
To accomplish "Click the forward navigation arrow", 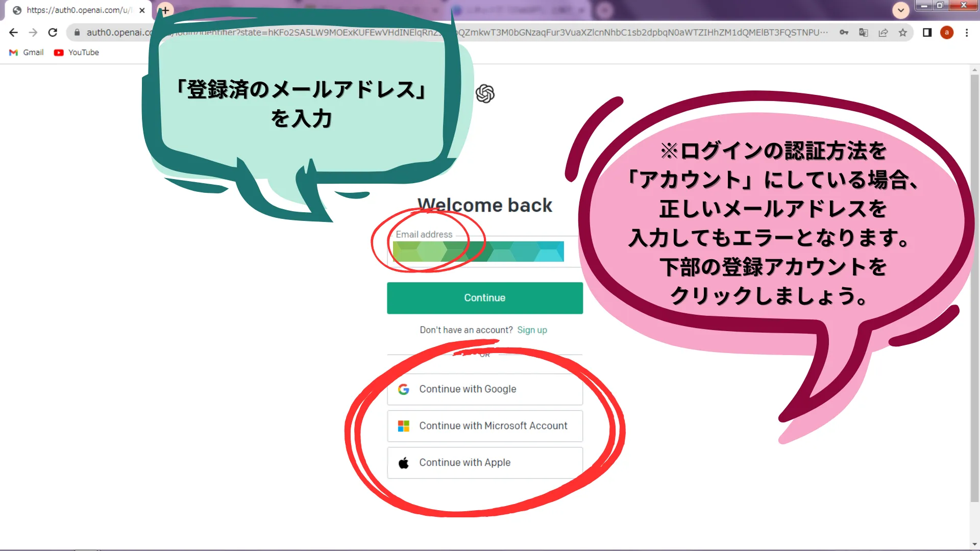I will 33,33.
